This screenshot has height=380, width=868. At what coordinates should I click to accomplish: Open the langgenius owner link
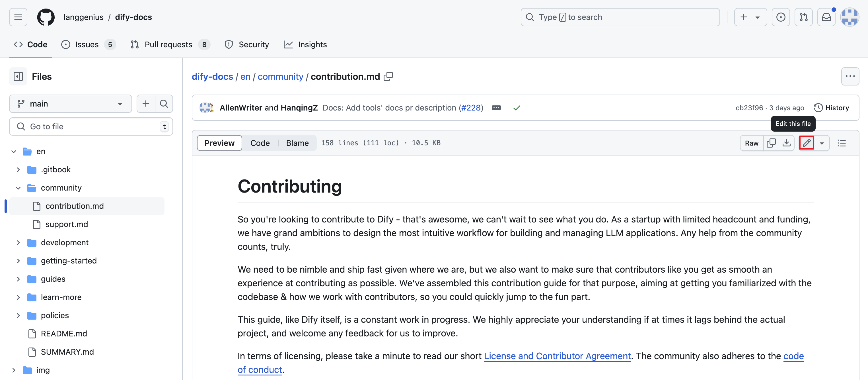click(83, 17)
